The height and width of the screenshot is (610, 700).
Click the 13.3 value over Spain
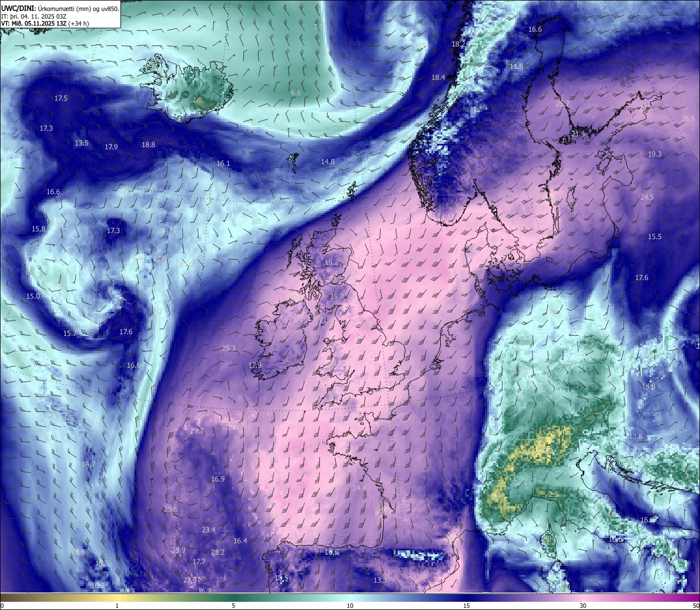[x=380, y=580]
